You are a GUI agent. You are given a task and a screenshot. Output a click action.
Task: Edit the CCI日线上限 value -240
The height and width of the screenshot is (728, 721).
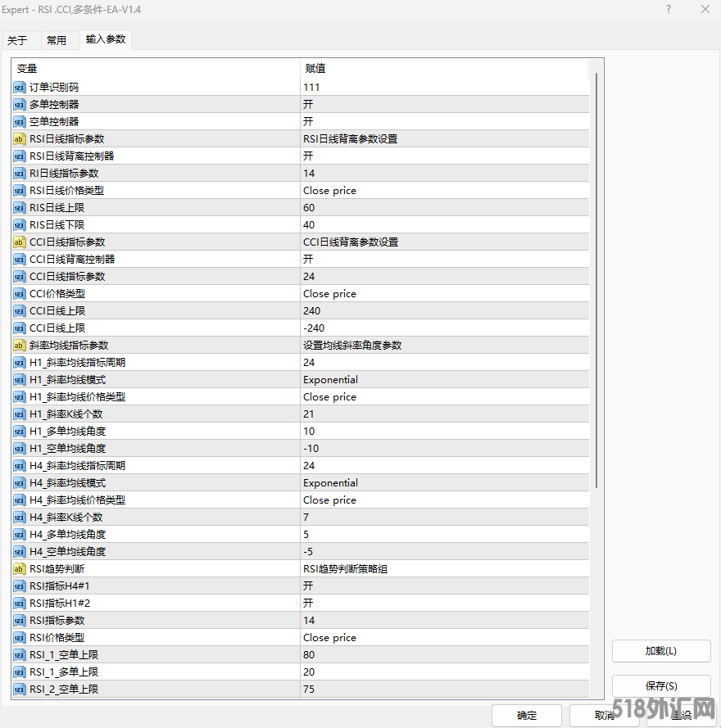click(x=445, y=328)
